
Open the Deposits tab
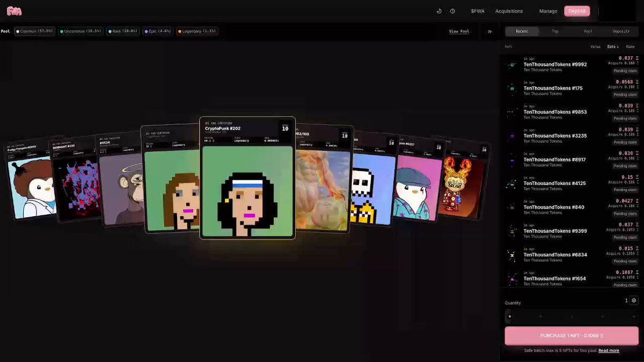(x=621, y=31)
